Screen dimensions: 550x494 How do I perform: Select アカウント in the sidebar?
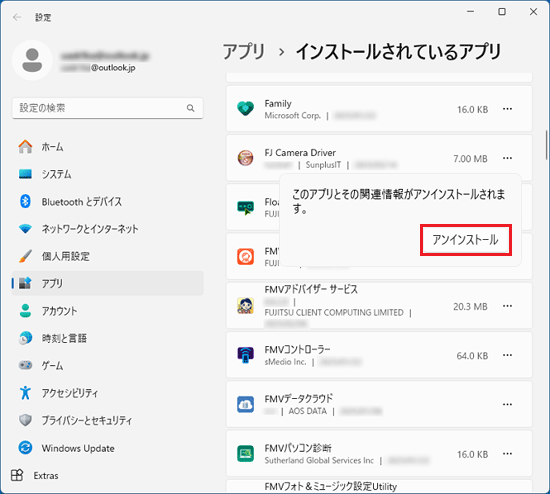coord(107,311)
